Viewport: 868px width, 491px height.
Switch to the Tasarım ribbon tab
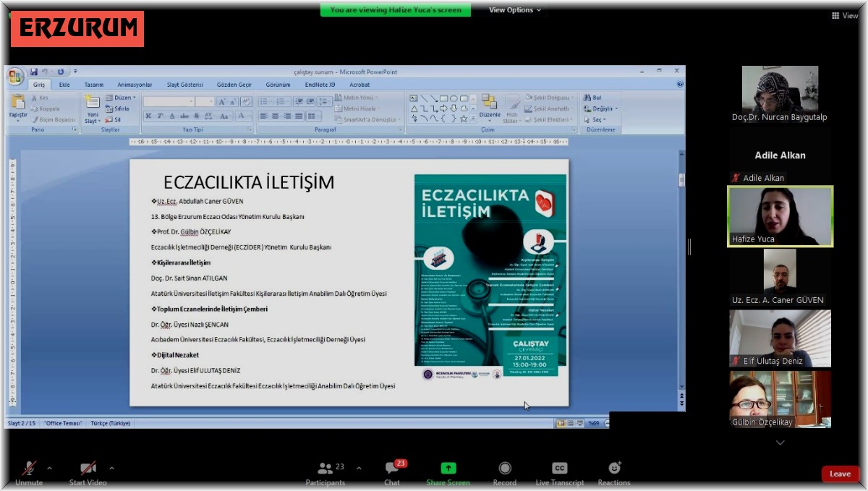94,85
